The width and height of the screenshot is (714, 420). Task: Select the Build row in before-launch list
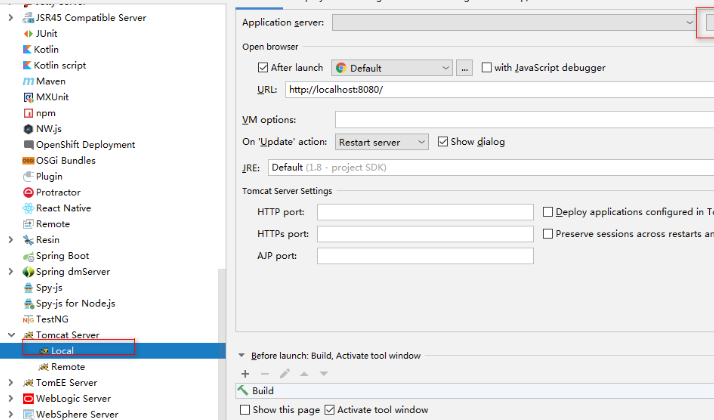coord(474,391)
